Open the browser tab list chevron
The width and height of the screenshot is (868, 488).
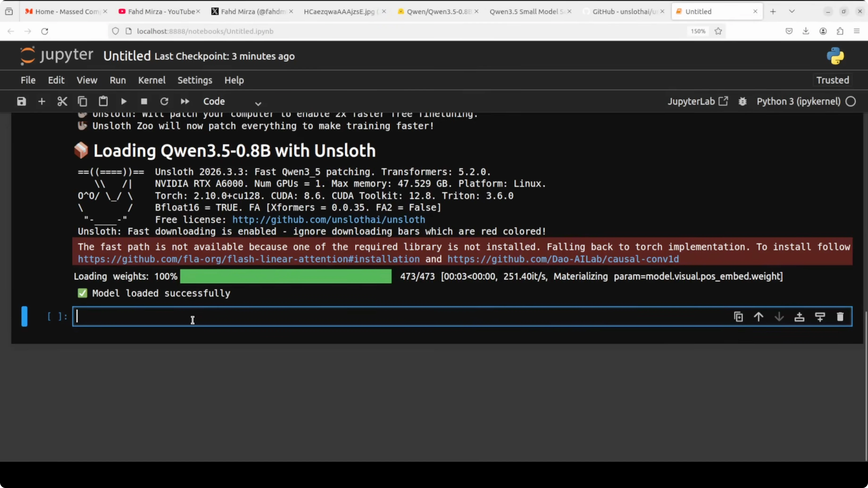(x=792, y=11)
